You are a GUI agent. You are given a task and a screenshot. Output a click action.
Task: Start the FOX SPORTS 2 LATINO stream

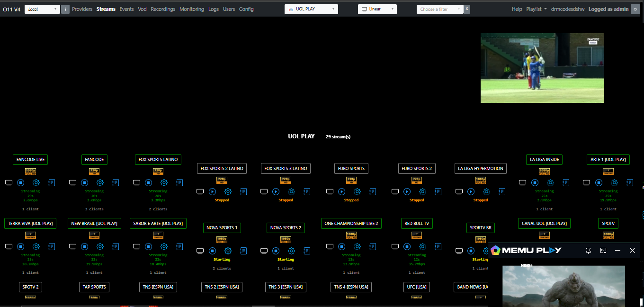[213, 191]
